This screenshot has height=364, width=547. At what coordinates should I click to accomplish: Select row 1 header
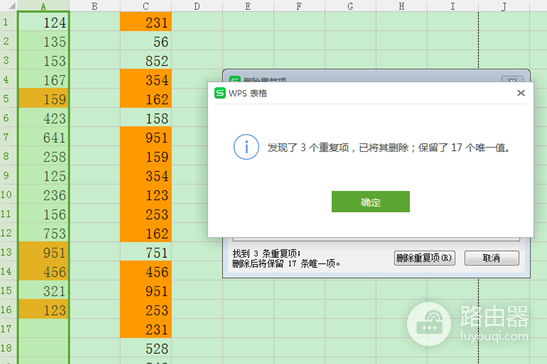click(8, 22)
